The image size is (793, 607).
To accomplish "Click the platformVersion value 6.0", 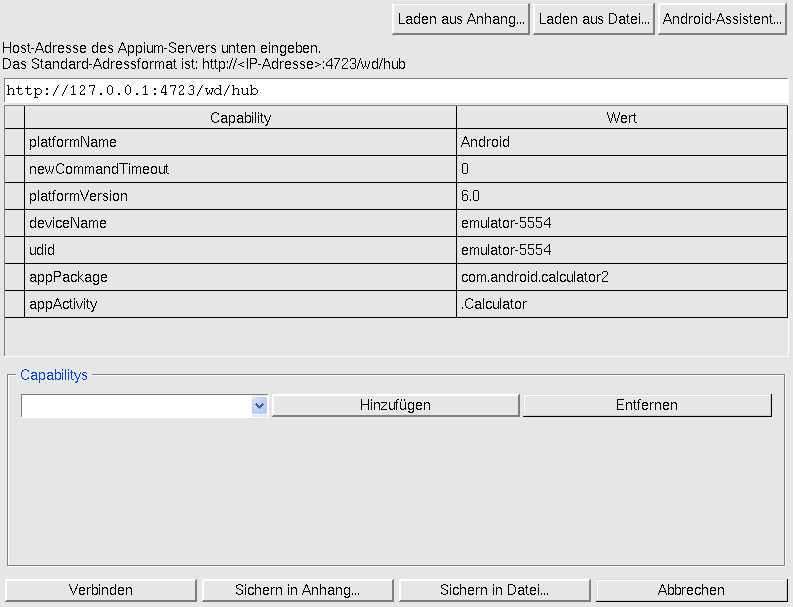I will tap(621, 196).
